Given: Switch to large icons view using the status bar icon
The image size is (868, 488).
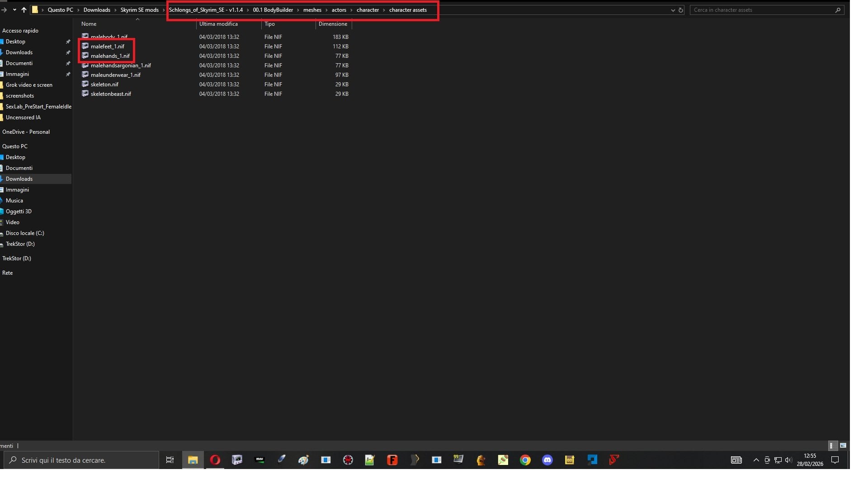Looking at the screenshot, I should 843,446.
